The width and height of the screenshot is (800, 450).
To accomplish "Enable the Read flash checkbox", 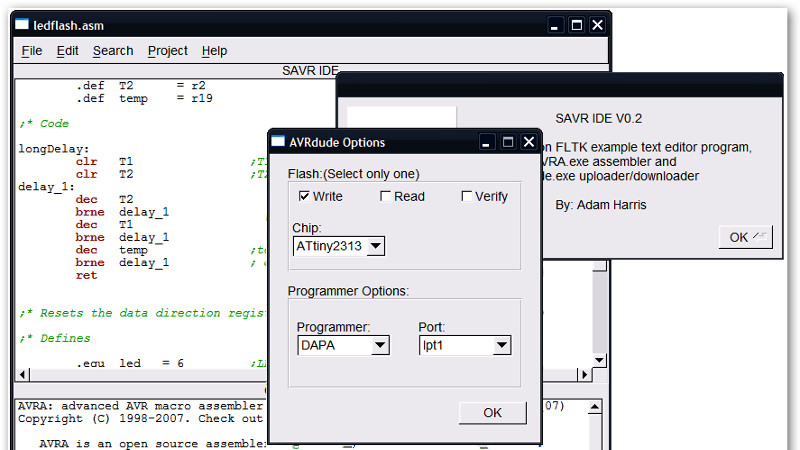I will click(x=386, y=196).
